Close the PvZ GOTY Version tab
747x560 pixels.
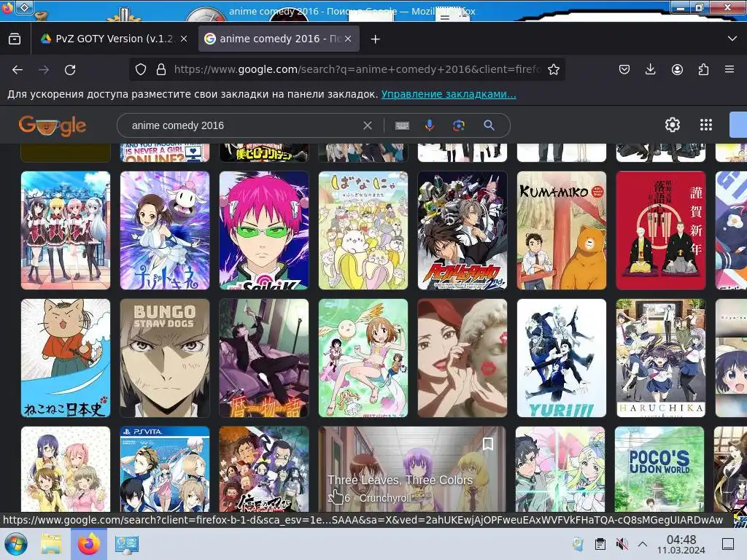click(184, 39)
